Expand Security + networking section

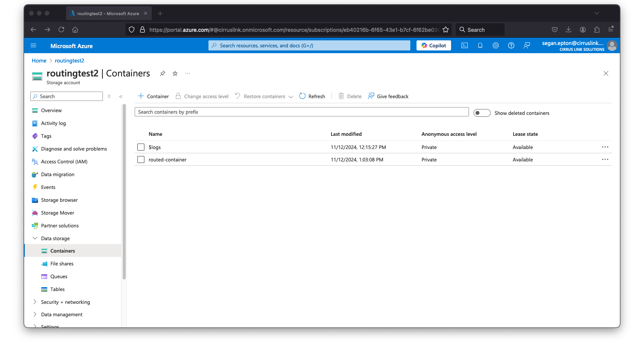click(x=35, y=302)
